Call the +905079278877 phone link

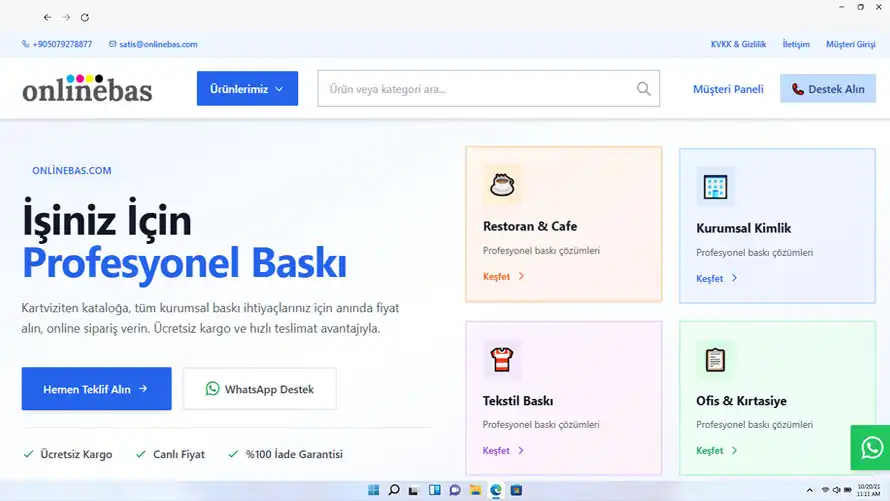click(x=57, y=44)
